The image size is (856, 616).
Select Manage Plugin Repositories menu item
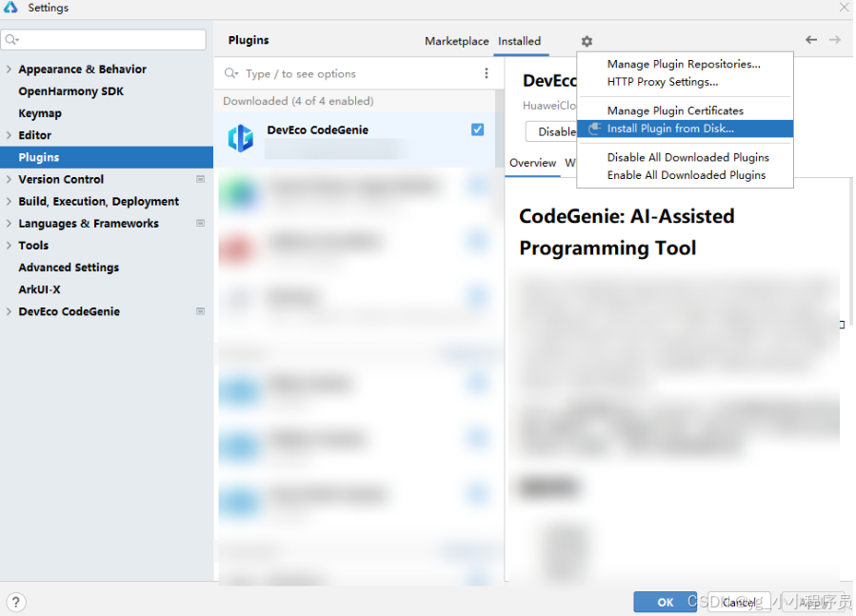click(x=687, y=64)
